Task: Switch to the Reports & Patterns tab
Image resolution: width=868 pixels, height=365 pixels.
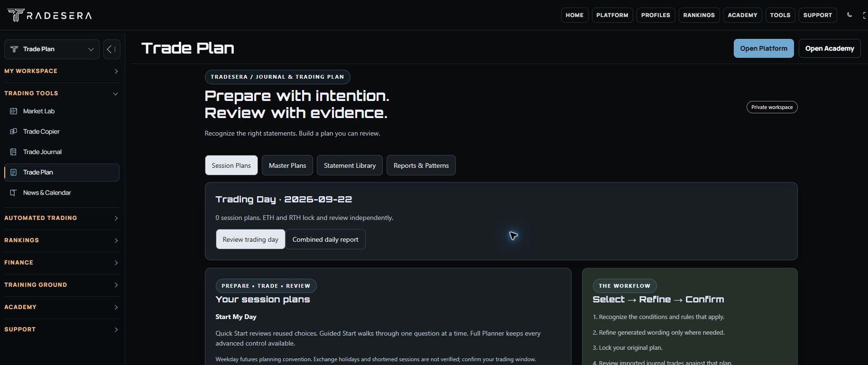Action: [421, 165]
